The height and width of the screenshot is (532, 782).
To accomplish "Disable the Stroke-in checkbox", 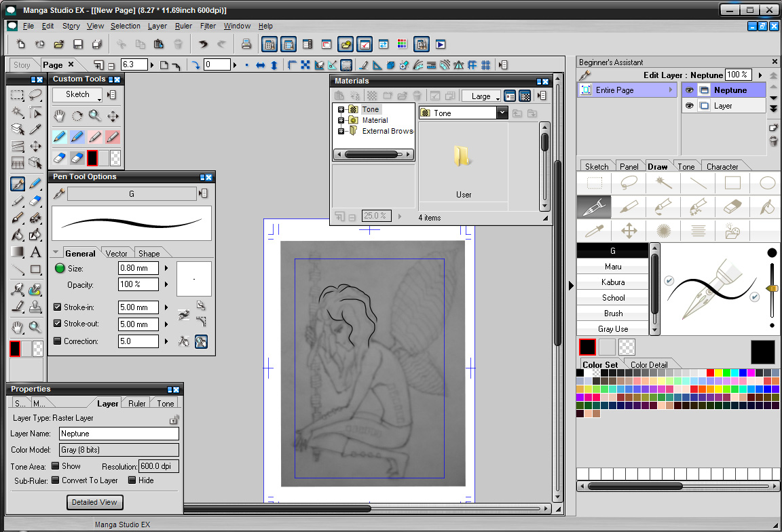I will pos(57,307).
